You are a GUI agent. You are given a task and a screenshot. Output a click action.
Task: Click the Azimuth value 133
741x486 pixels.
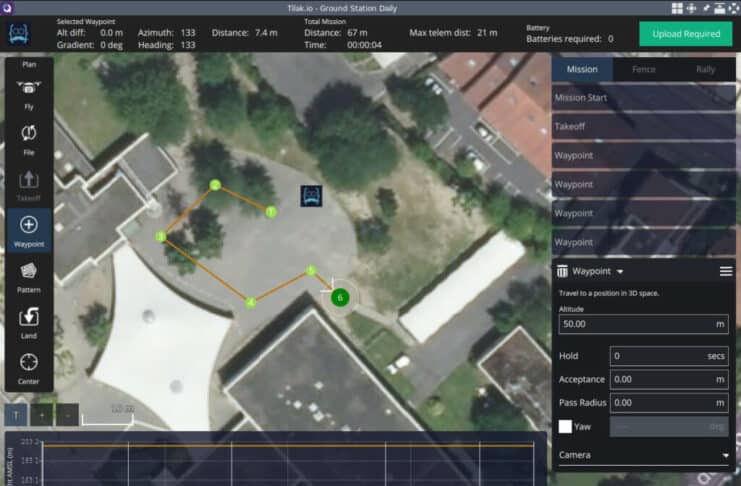pyautogui.click(x=188, y=33)
